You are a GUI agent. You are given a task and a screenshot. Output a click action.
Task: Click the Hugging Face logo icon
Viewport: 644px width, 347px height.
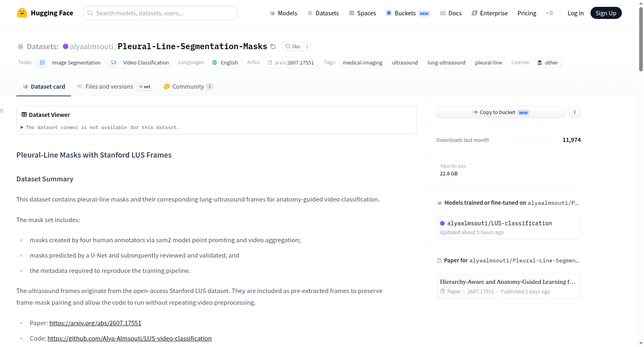pyautogui.click(x=22, y=13)
